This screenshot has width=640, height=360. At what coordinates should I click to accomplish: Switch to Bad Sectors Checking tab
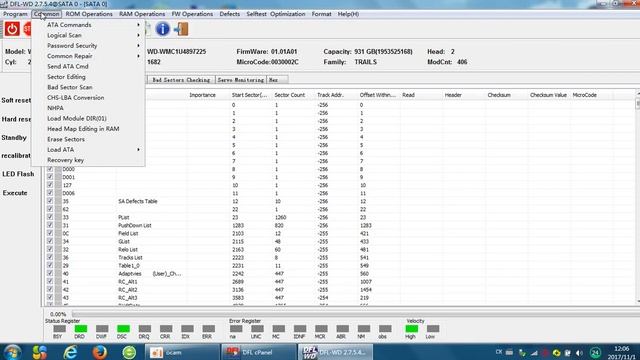(181, 80)
